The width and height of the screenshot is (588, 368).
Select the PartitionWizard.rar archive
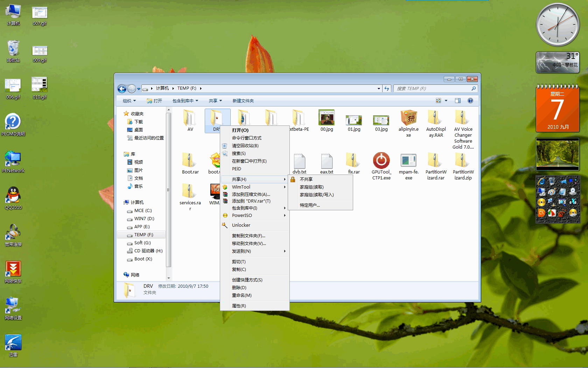[436, 166]
